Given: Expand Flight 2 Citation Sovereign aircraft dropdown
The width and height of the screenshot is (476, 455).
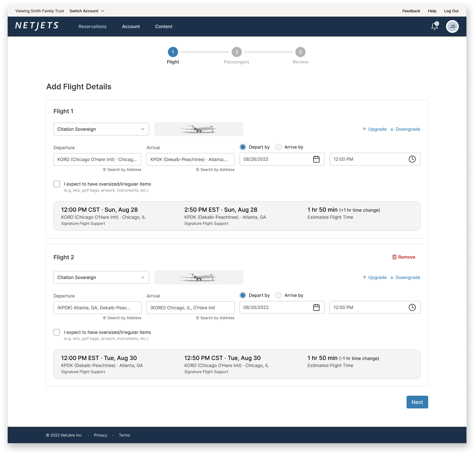Looking at the screenshot, I should (101, 277).
